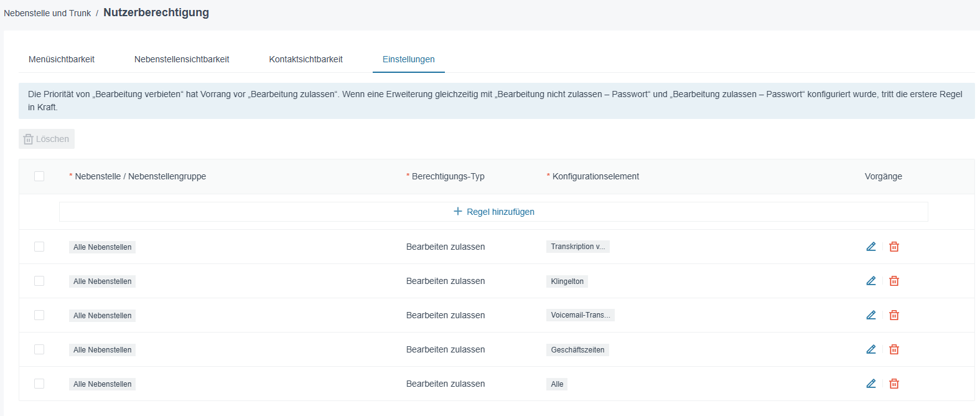Switch to the Nebenstellensichtbarkeit tab
The image size is (980, 416).
pos(182,59)
